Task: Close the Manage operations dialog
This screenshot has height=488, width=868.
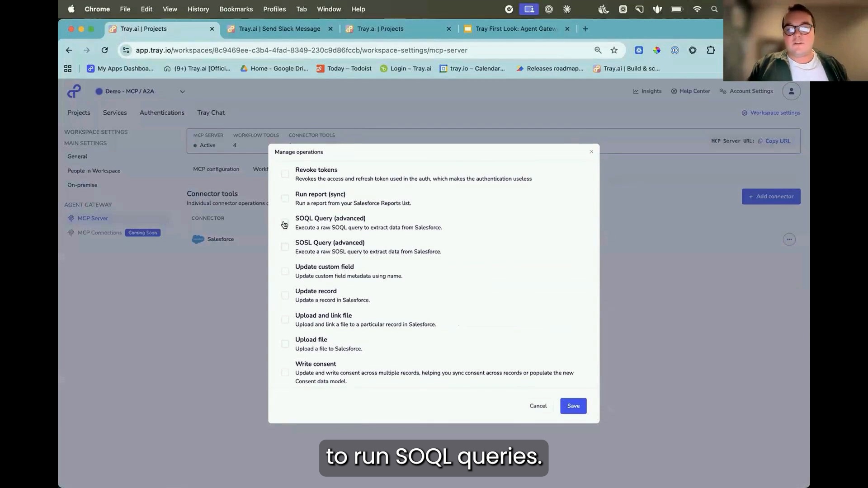Action: click(591, 152)
